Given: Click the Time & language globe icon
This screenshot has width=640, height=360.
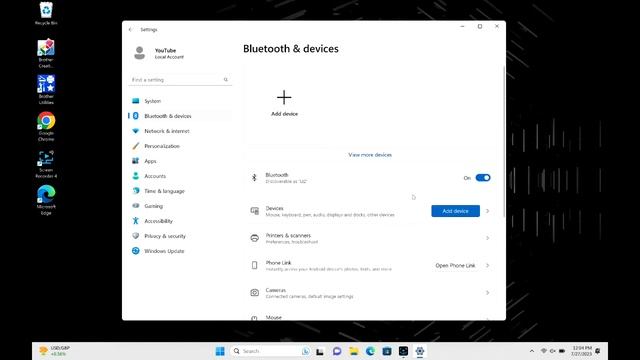Looking at the screenshot, I should [136, 191].
